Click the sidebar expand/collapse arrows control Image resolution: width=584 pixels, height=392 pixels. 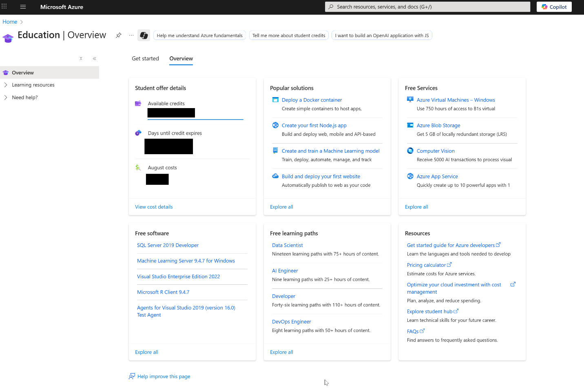(81, 59)
